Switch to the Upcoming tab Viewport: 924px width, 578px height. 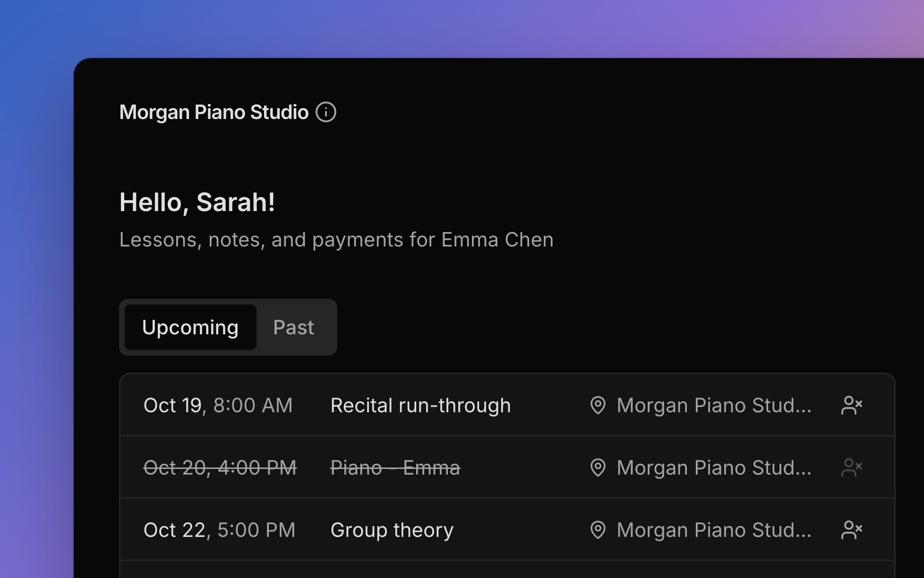[190, 327]
